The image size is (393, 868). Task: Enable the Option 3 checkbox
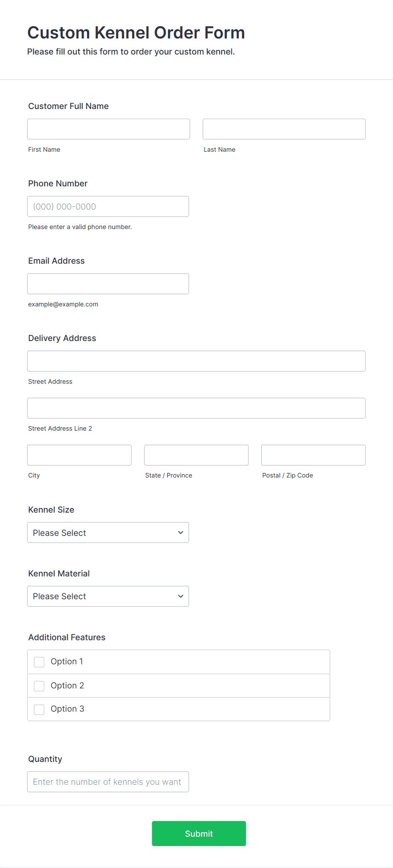click(39, 709)
